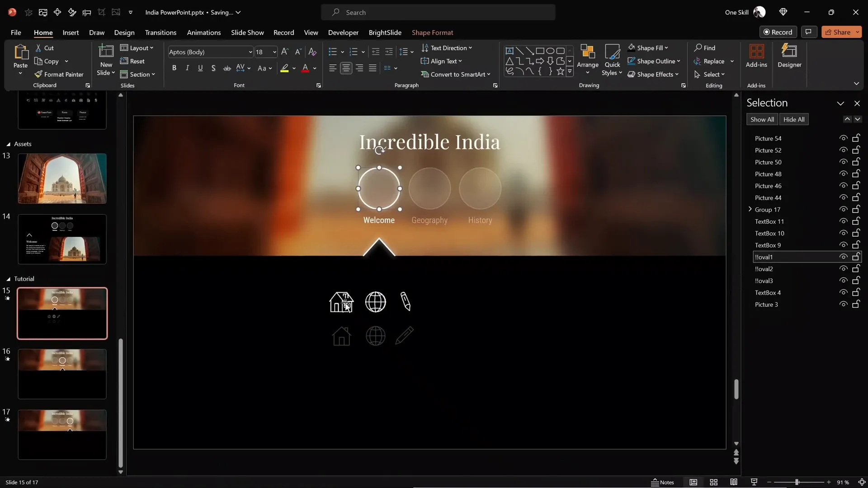Image resolution: width=868 pixels, height=488 pixels.
Task: Center align the text
Action: [346, 68]
